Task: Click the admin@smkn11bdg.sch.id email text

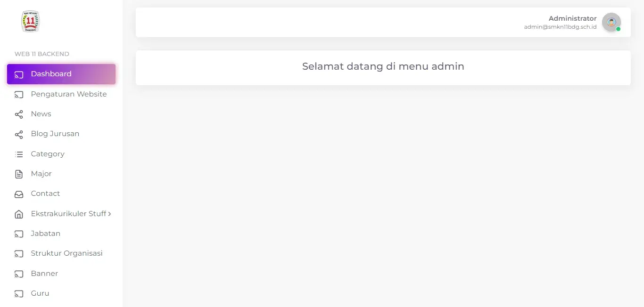Action: pyautogui.click(x=560, y=27)
